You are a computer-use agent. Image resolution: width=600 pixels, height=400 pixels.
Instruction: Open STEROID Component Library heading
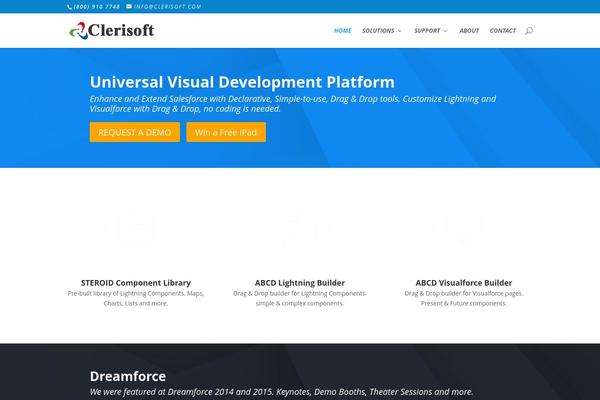click(136, 283)
